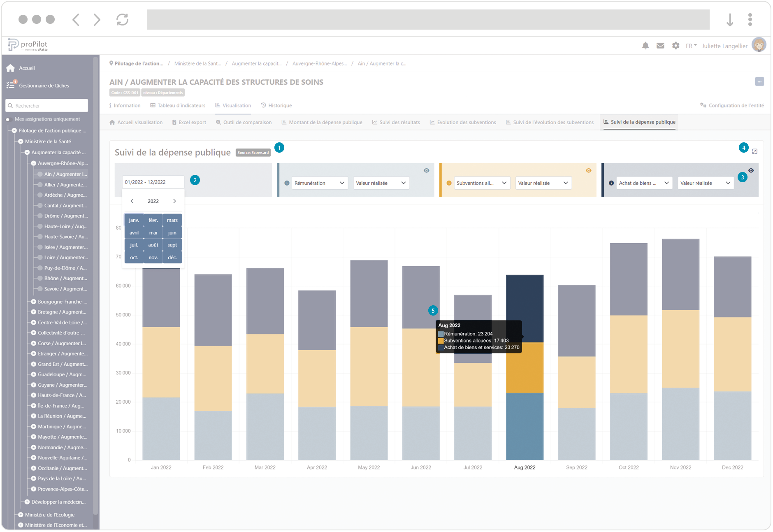Viewport: 773px width, 532px height.
Task: Click the Accueil home icon in sidebar
Action: tap(11, 68)
